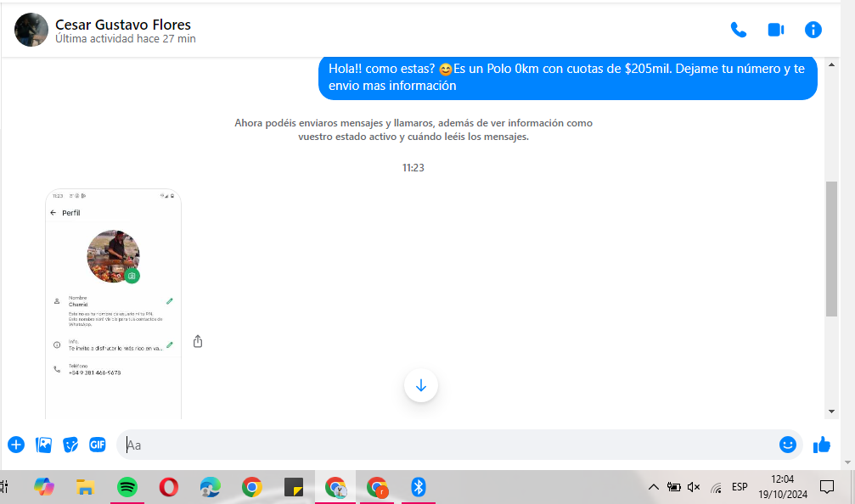
Task: Open the emoji picker in message box
Action: tap(788, 444)
